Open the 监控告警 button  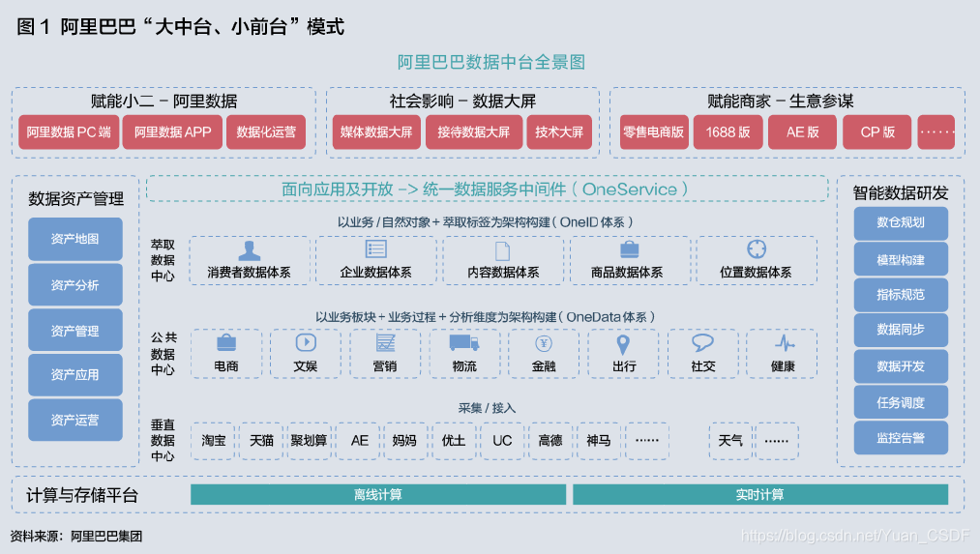coord(901,438)
